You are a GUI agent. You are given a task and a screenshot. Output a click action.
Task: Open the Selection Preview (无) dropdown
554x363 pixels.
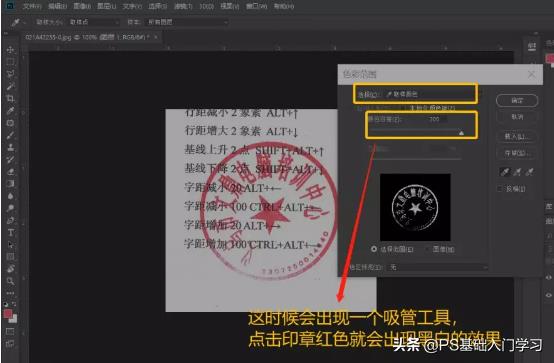click(x=438, y=268)
